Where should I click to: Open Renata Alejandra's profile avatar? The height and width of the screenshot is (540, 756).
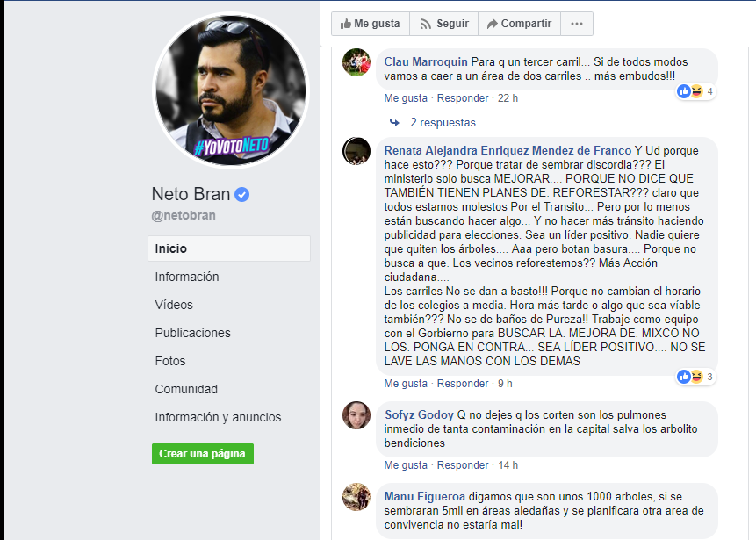coord(356,151)
